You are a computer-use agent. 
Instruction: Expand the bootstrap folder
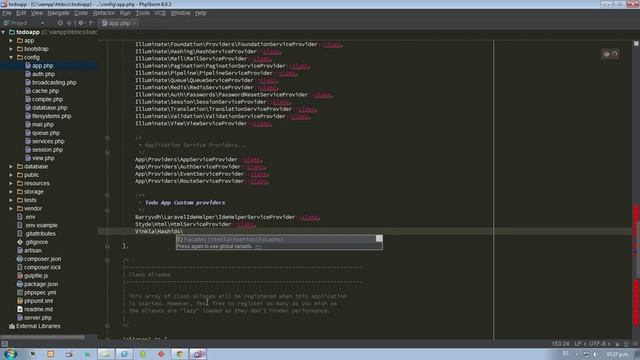(x=11, y=49)
